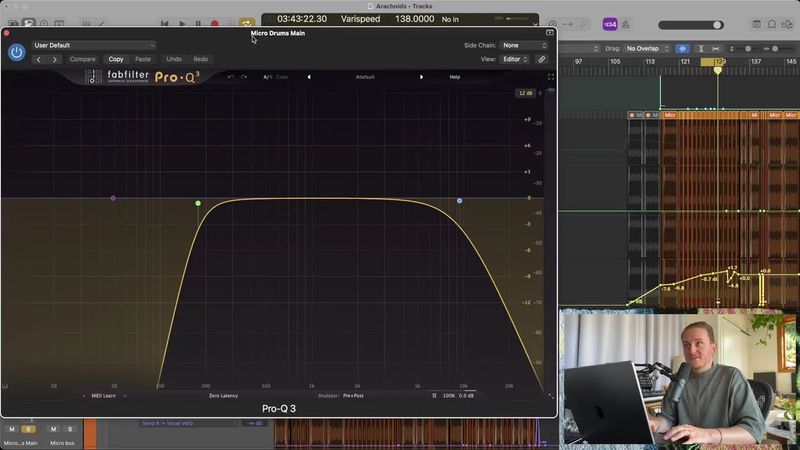The image size is (800, 450).
Task: Click the FabFilter resize corner icon
Action: tap(551, 396)
